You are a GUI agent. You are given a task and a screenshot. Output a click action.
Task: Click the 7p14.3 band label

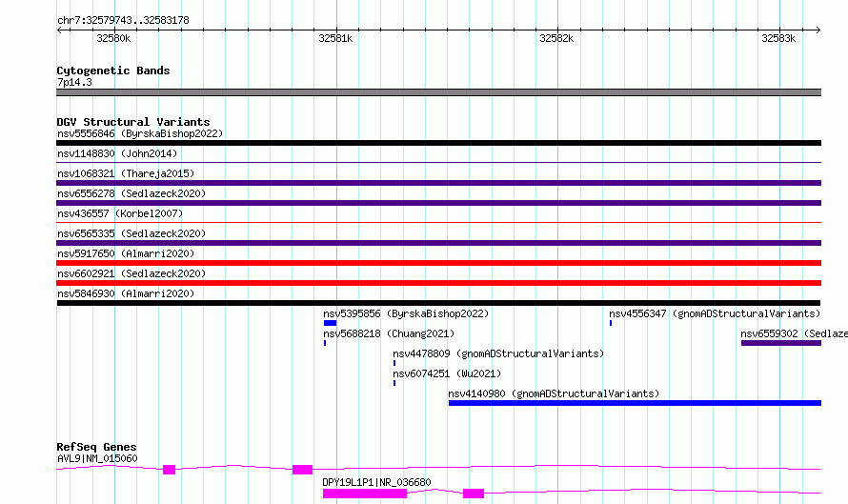(74, 82)
